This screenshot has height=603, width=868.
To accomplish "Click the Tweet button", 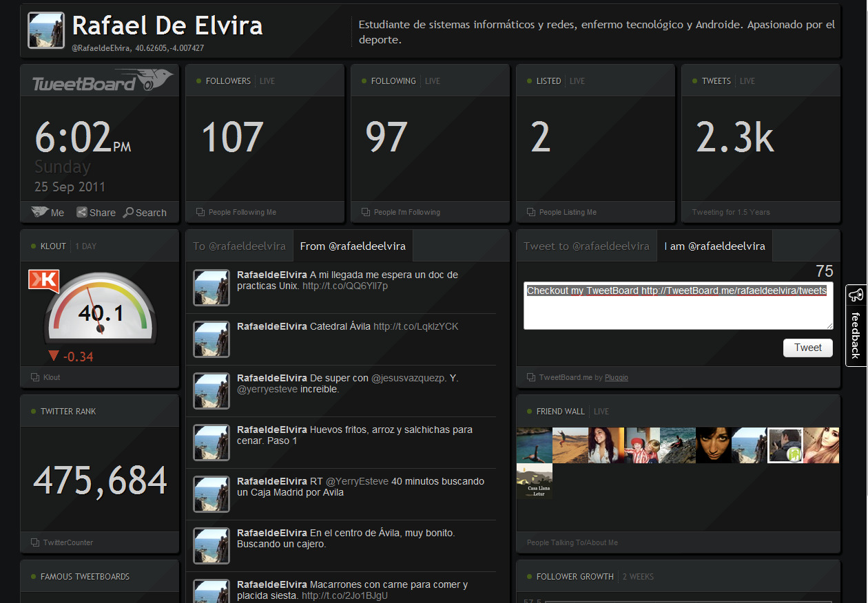I will (x=807, y=348).
